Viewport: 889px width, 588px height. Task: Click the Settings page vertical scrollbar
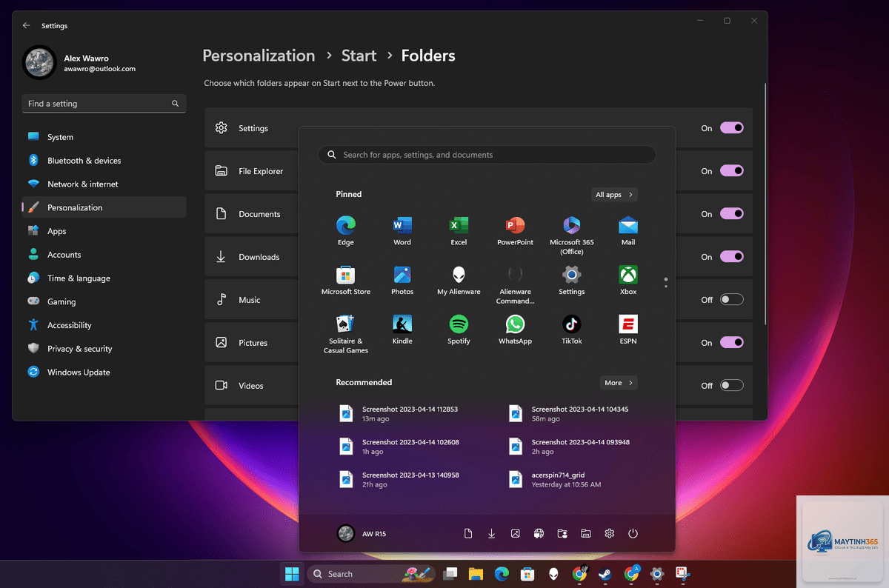[765, 204]
